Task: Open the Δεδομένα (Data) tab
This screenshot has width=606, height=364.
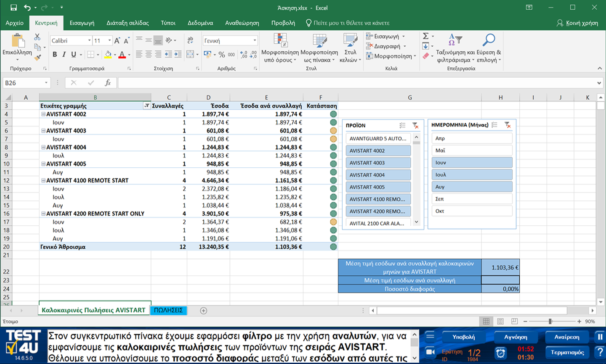Action: (200, 23)
